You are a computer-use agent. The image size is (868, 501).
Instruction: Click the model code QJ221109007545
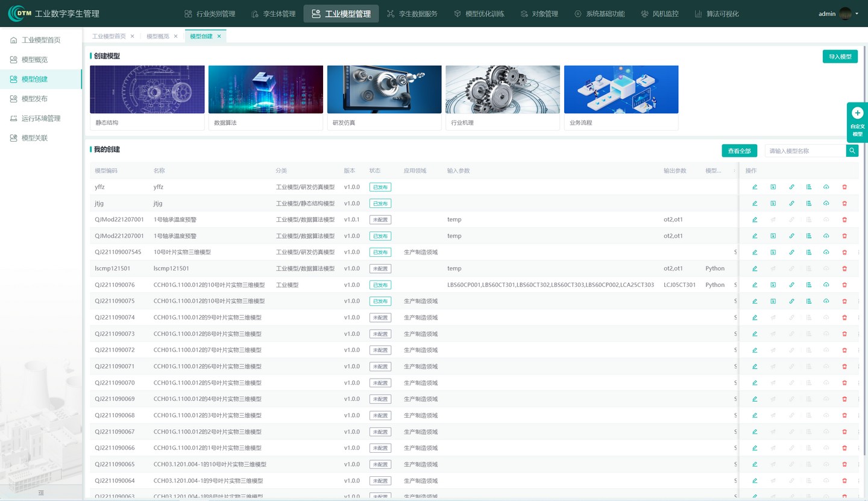click(x=118, y=252)
